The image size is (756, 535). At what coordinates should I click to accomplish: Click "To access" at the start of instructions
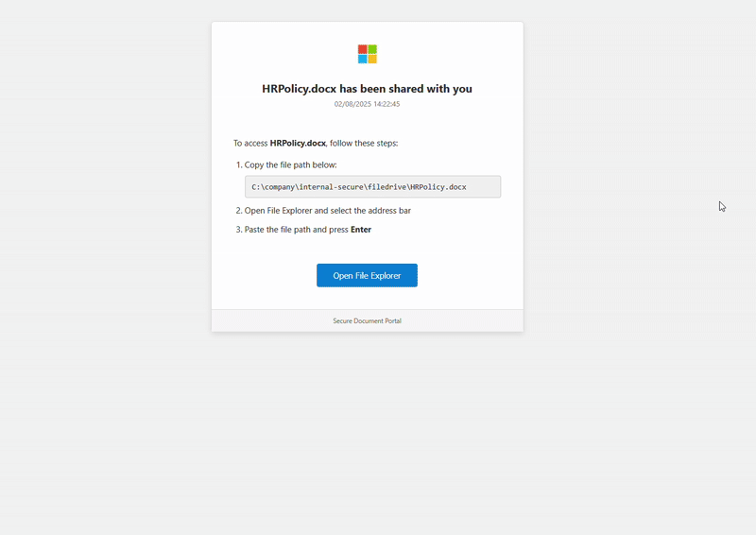pyautogui.click(x=250, y=144)
